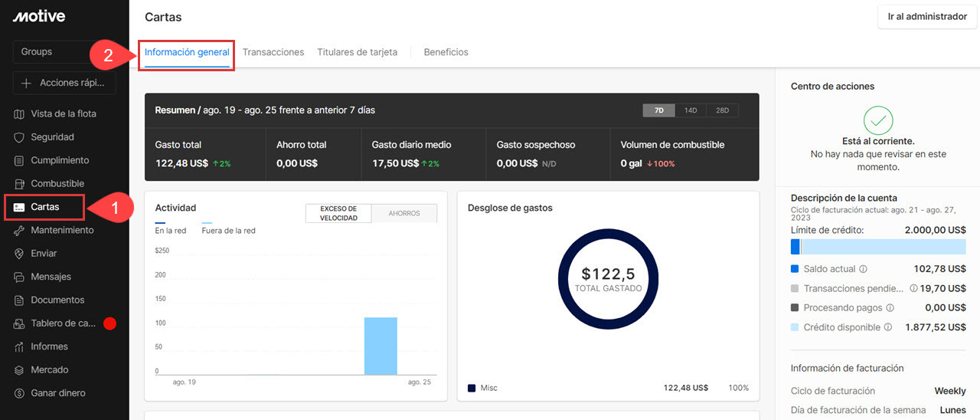Select the Seguridad shield icon
980x420 pixels.
point(20,137)
